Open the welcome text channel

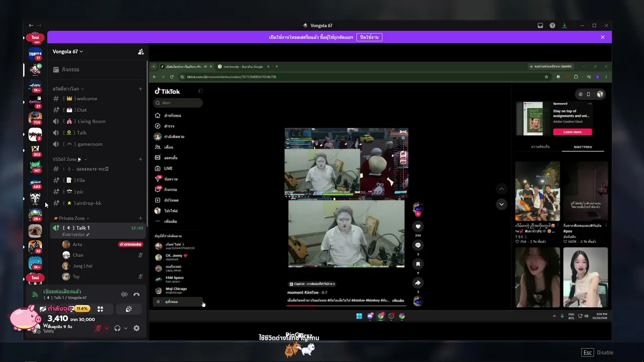pos(98,99)
